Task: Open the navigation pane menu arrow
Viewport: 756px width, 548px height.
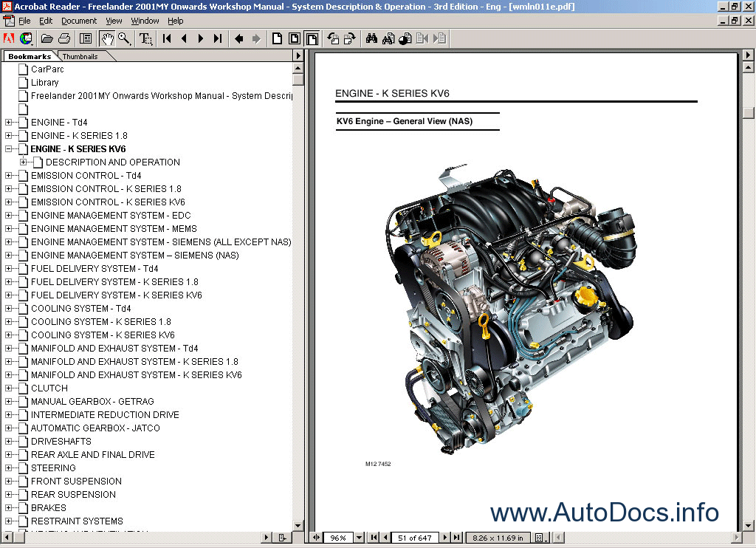Action: point(298,56)
